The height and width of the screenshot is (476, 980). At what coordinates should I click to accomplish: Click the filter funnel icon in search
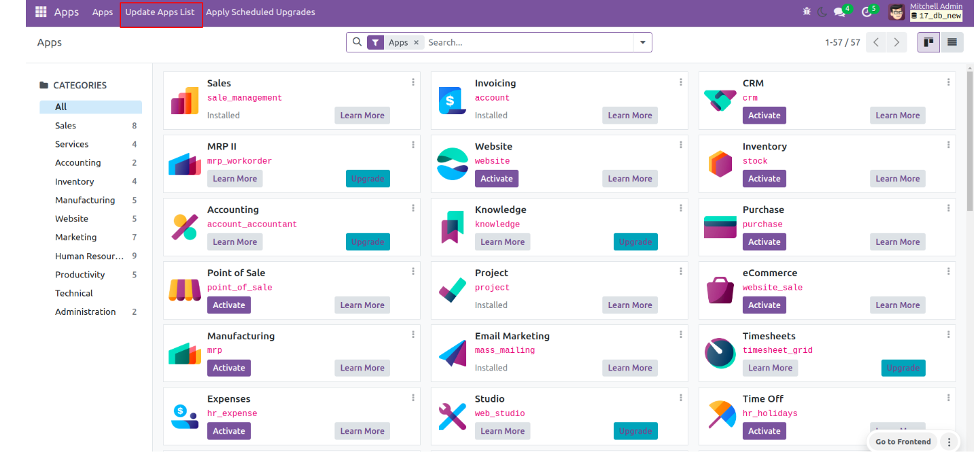(376, 42)
